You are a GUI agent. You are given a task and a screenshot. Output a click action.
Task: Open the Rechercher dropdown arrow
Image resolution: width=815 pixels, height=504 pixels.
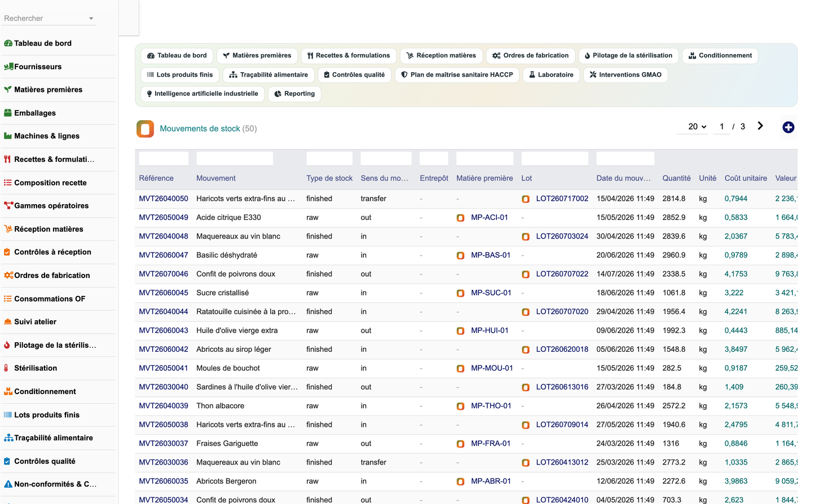point(91,19)
